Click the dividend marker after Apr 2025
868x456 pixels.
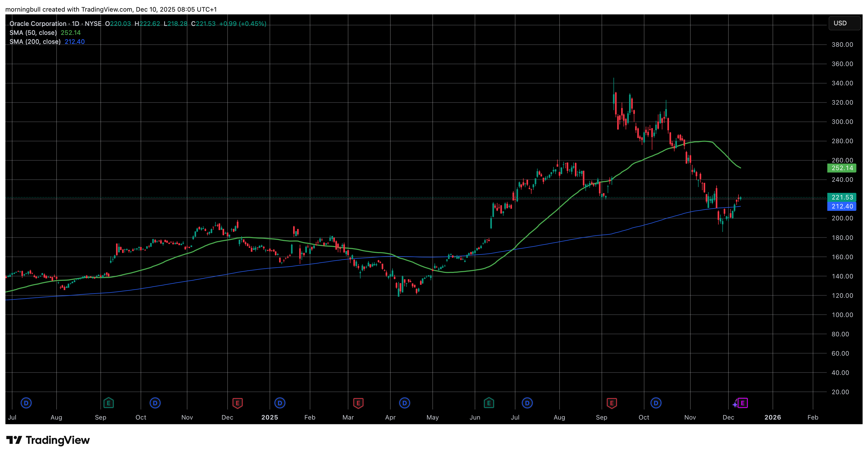[404, 403]
